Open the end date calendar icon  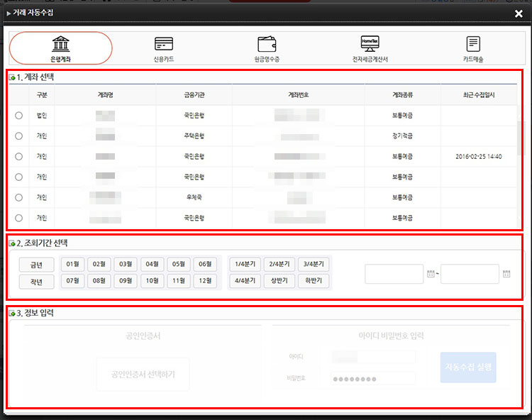(x=506, y=274)
